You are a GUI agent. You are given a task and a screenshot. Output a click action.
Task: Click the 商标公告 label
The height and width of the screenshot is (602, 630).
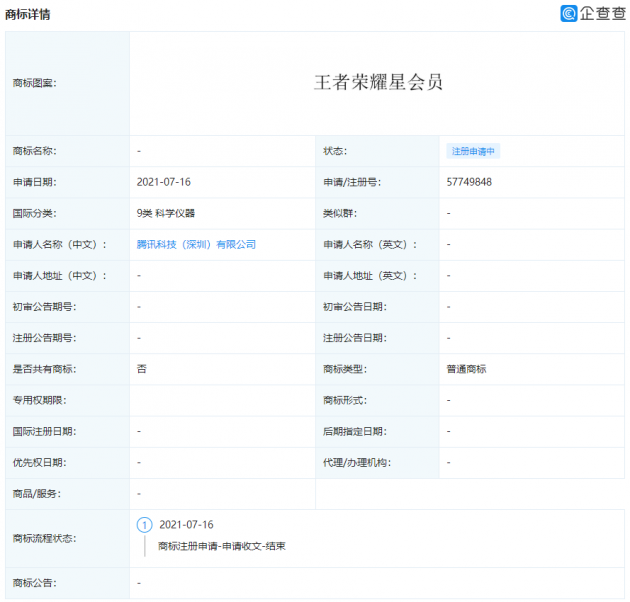tap(35, 583)
